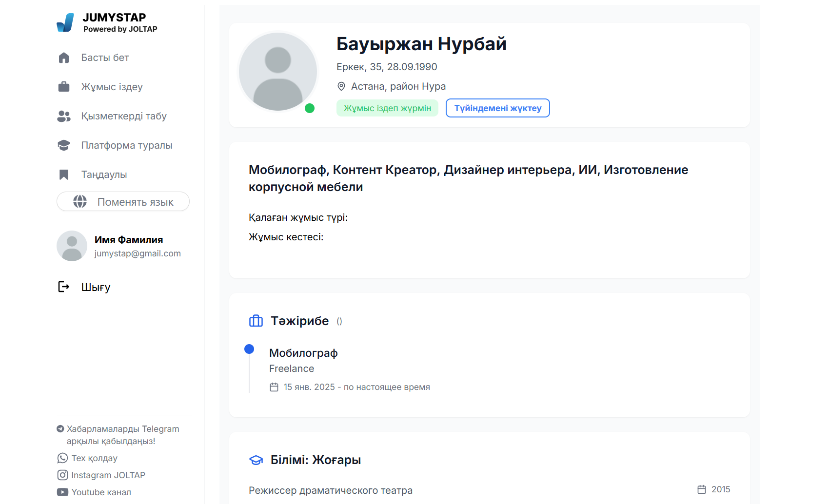Viewport: 829px width, 504px height.
Task: Click Қалаған жұмыс түрі label
Action: pos(298,217)
